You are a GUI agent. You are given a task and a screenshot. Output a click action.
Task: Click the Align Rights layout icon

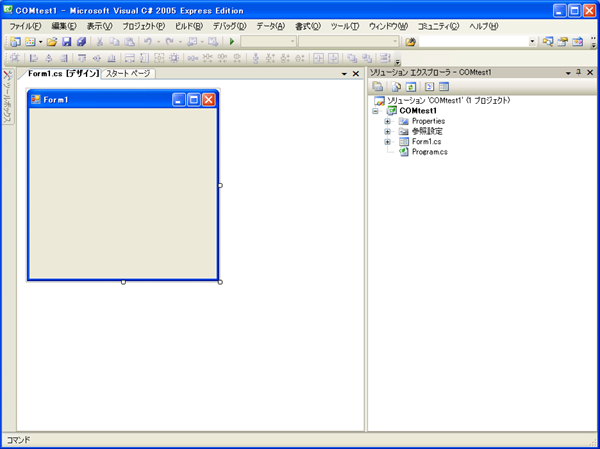point(64,58)
